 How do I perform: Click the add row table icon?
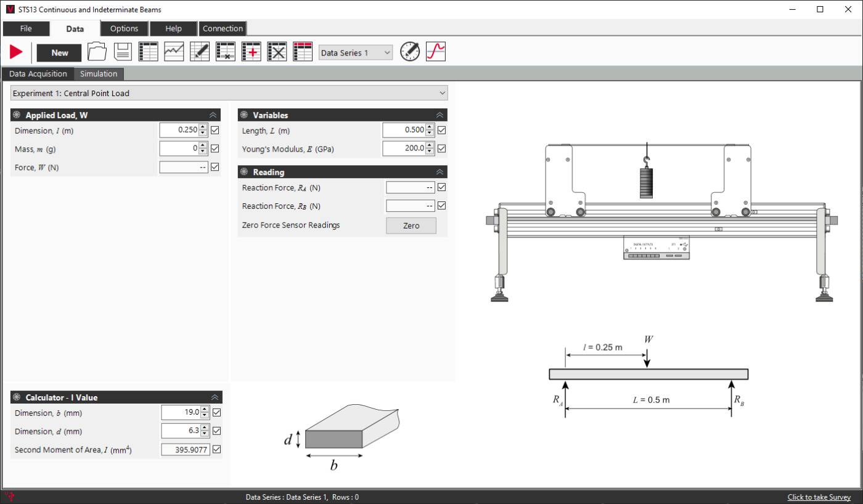(251, 51)
